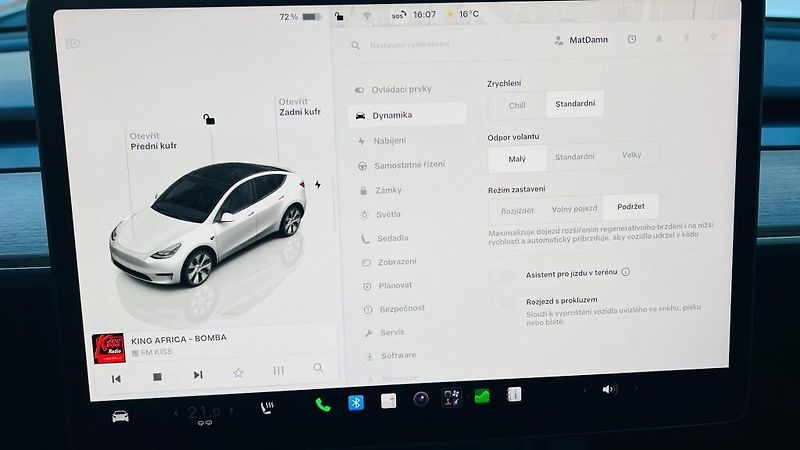Screen dimensions: 800x450
Task: Select Volný pojezd stopping mode
Action: 574,209
